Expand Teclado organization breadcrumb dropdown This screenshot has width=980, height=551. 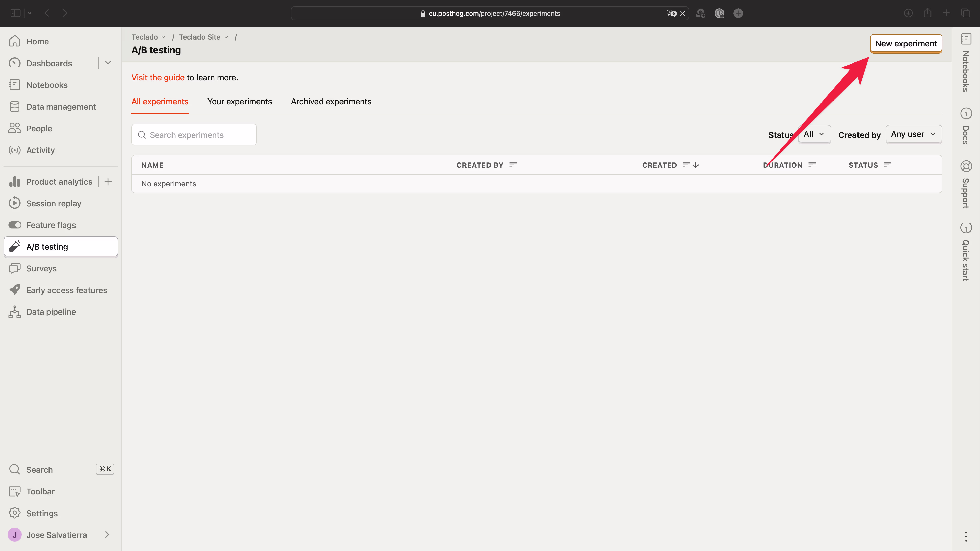pyautogui.click(x=148, y=37)
